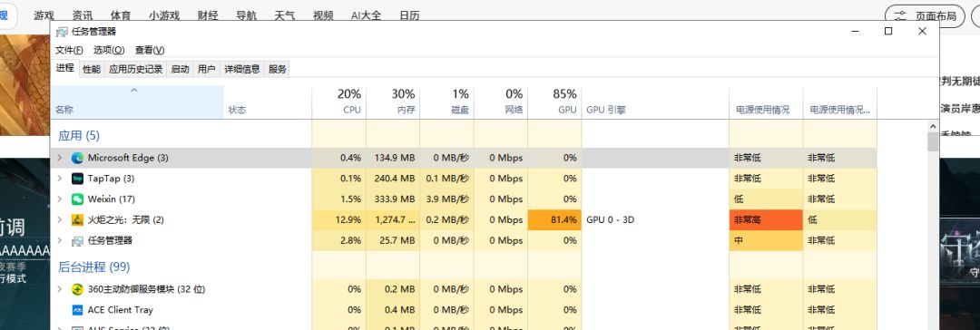Open 小游戏 link in browser navigation
This screenshot has width=980, height=330.
[164, 15]
